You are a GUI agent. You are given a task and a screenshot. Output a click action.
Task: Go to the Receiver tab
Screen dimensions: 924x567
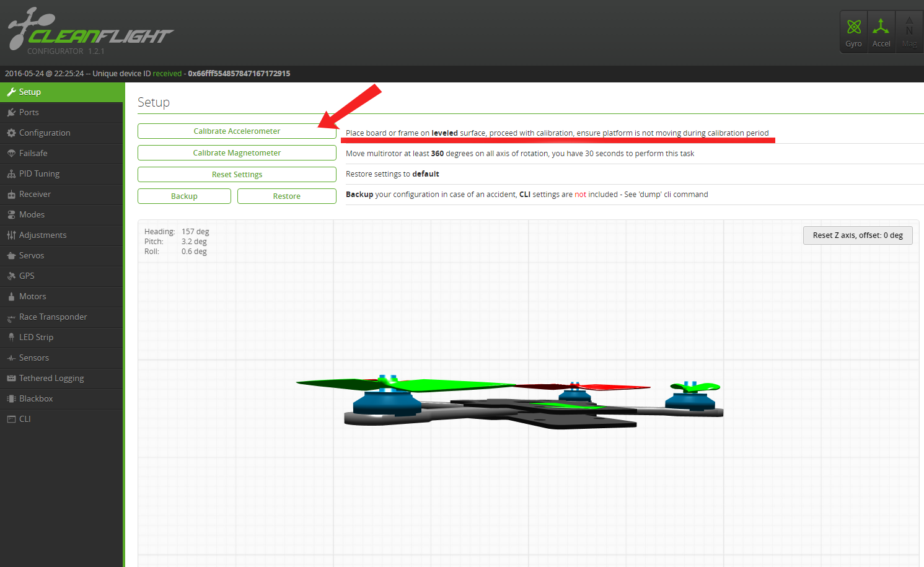[61, 194]
